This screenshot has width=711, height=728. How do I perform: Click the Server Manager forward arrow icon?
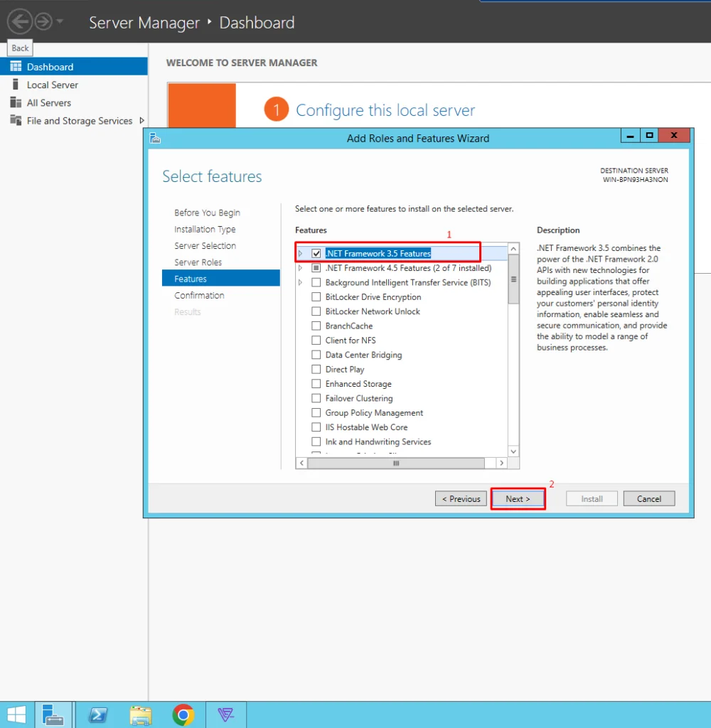tap(43, 22)
